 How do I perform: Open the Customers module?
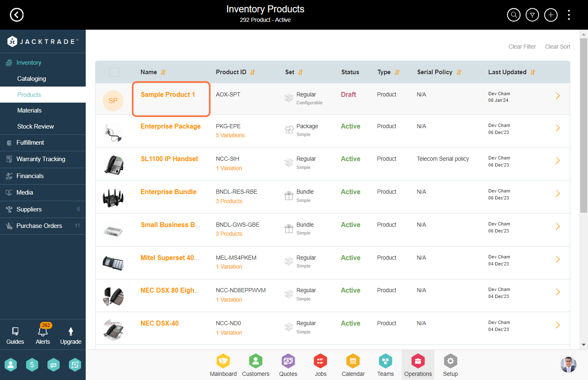click(256, 365)
